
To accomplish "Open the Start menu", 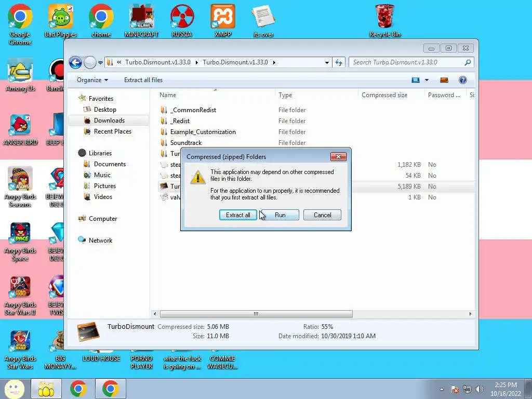I will pos(14,389).
